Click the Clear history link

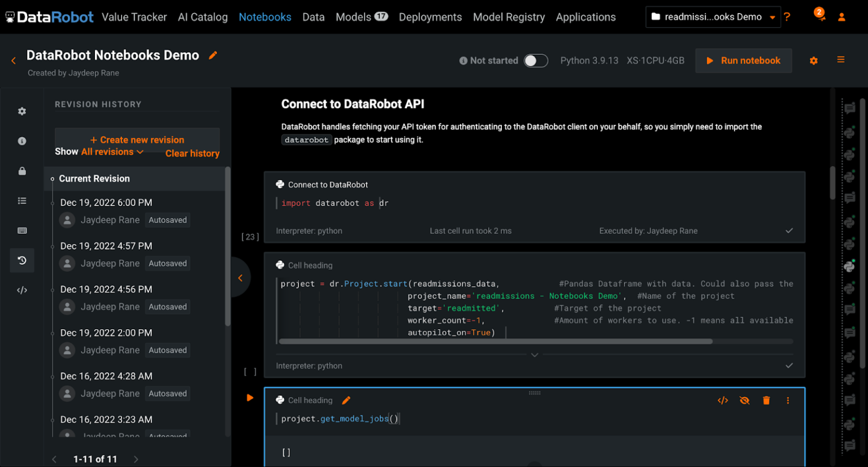[x=192, y=153]
